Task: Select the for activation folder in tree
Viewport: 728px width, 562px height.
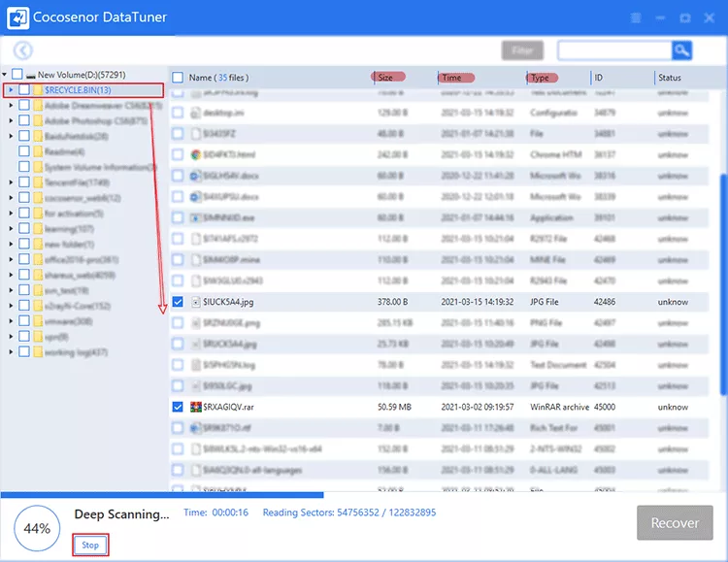Action: click(x=74, y=214)
